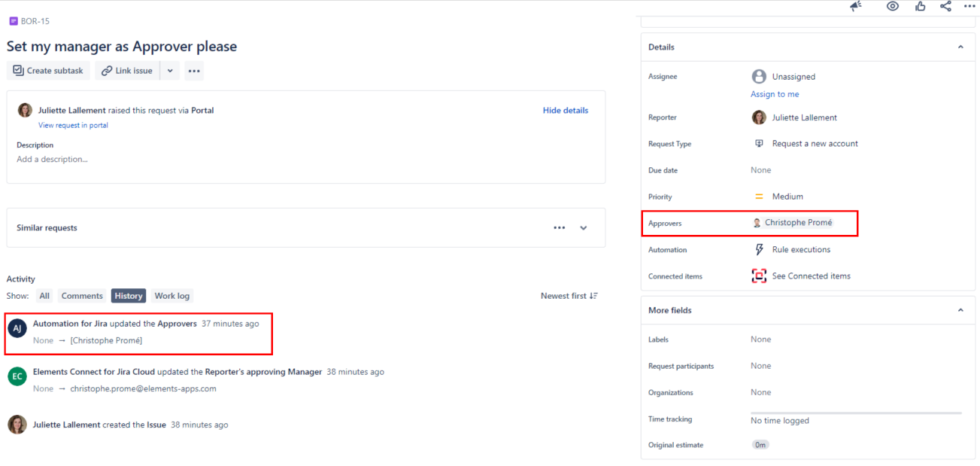Click the Connected items icon

(x=759, y=276)
